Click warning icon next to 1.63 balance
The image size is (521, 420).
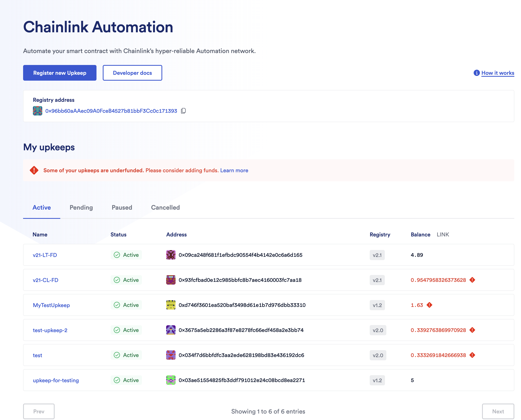point(429,305)
